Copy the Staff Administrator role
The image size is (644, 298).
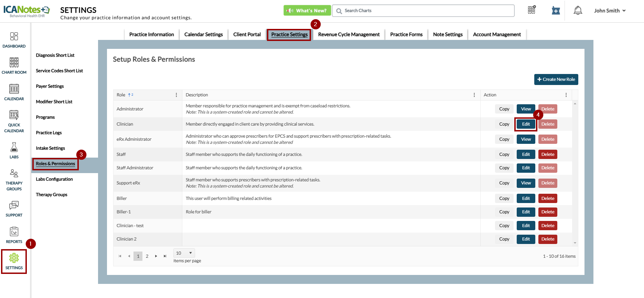[504, 168]
